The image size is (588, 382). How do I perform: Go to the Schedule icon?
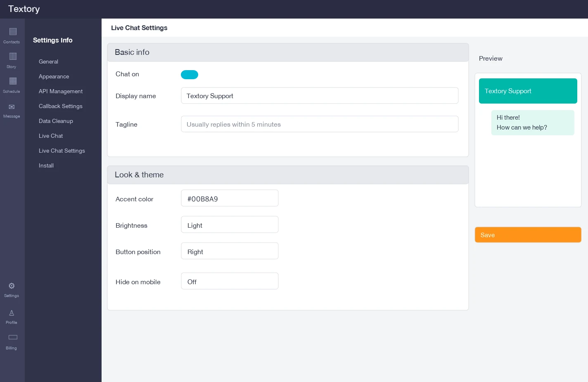(13, 81)
